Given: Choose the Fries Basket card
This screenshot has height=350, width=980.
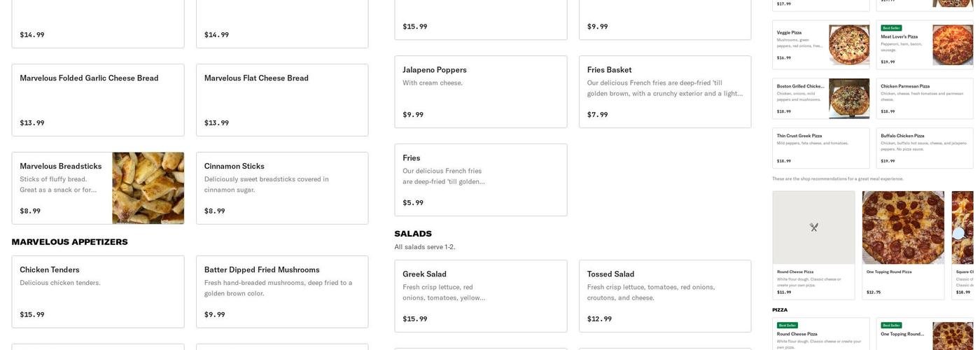Looking at the screenshot, I should [664, 92].
